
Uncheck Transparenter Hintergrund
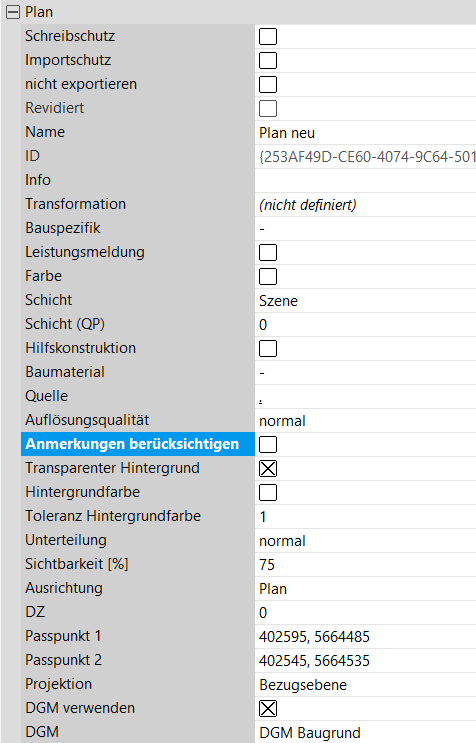tap(268, 468)
